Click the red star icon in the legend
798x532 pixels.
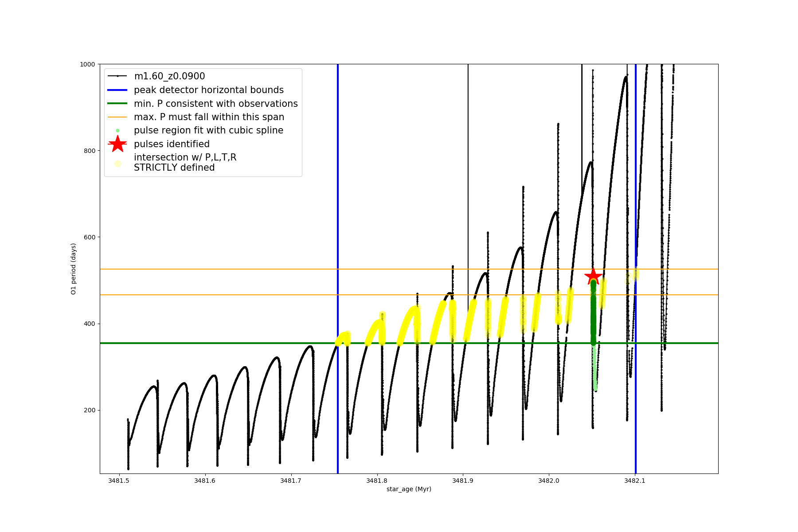(117, 144)
